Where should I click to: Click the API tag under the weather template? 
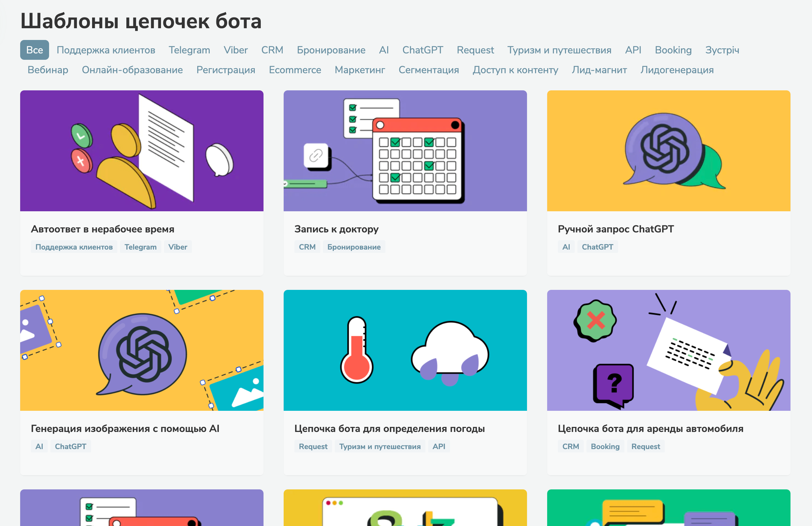439,446
